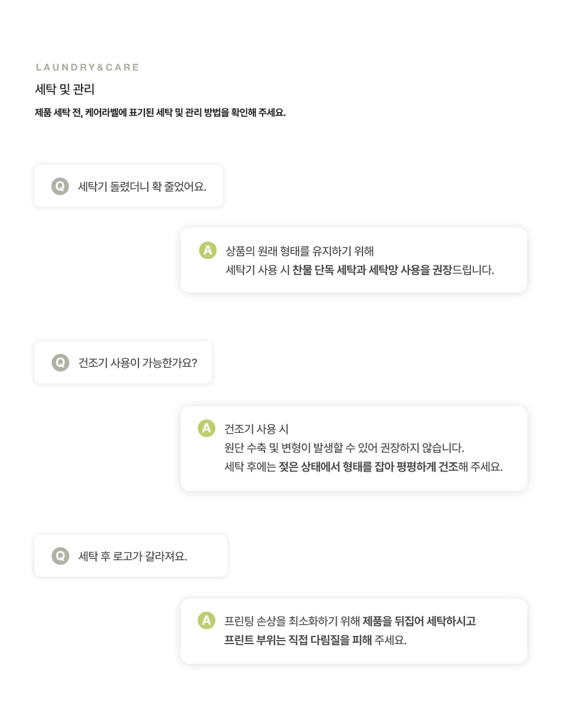The height and width of the screenshot is (728, 563).
Task: Click the Q icon beside the dryer question
Action: (x=60, y=363)
